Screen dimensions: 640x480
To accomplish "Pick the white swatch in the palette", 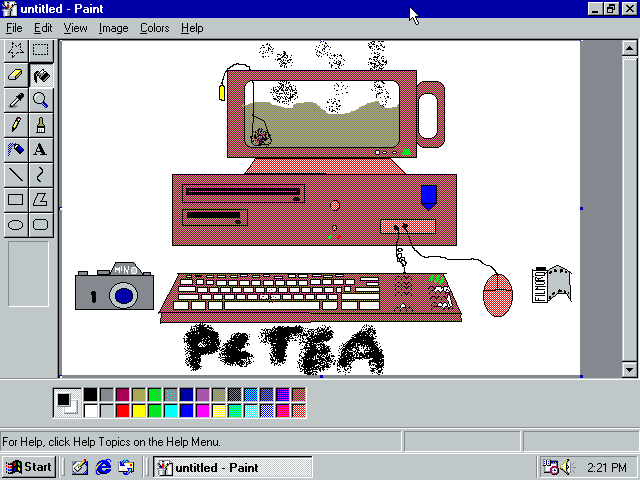I will point(91,411).
